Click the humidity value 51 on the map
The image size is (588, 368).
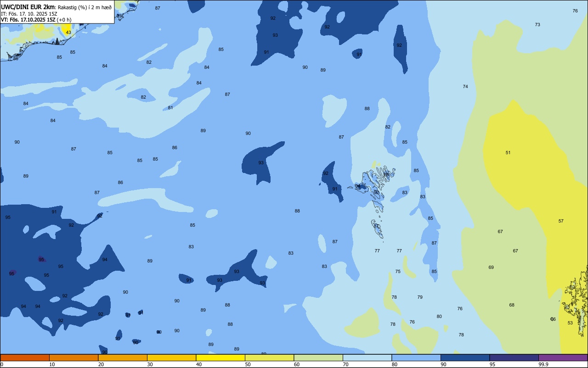(508, 153)
